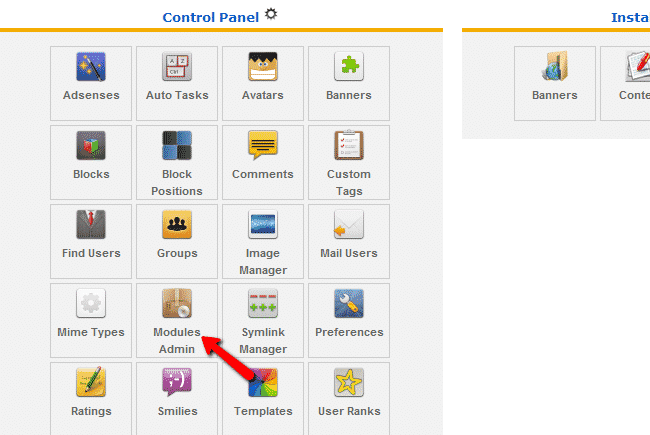Click the Groups icon
The image size is (650, 435).
pos(177,225)
